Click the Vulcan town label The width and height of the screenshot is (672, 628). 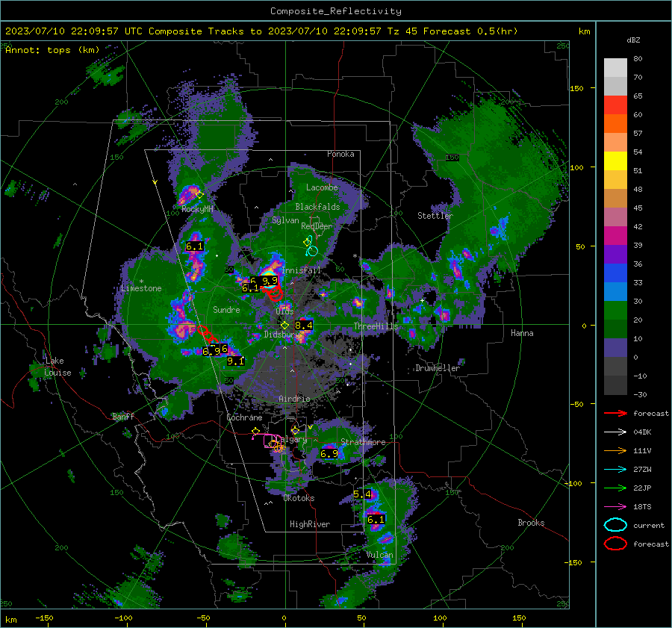380,555
